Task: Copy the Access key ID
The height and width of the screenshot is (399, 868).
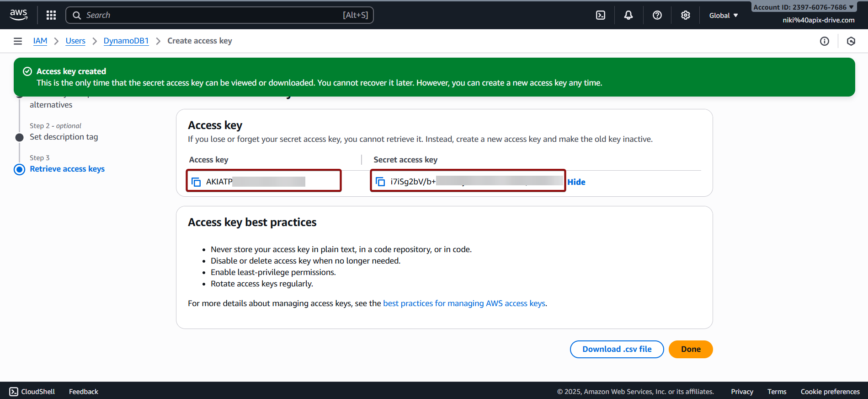Action: coord(196,182)
